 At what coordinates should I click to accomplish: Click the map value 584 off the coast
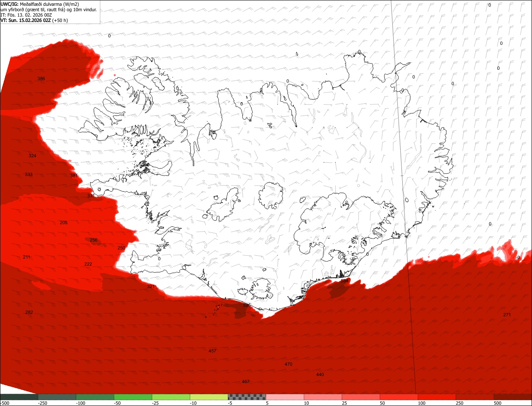[345, 281]
